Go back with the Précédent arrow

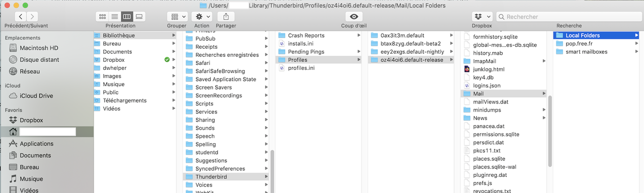tap(21, 17)
